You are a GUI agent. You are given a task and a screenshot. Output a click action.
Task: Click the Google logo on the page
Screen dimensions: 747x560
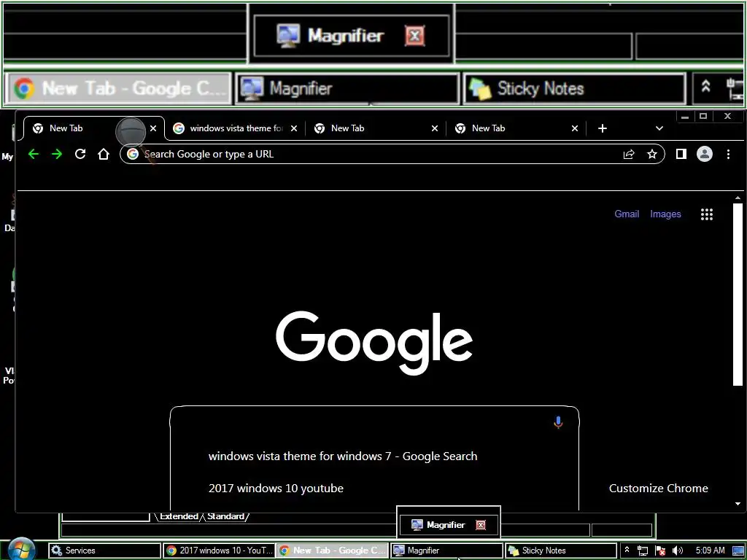pyautogui.click(x=374, y=343)
